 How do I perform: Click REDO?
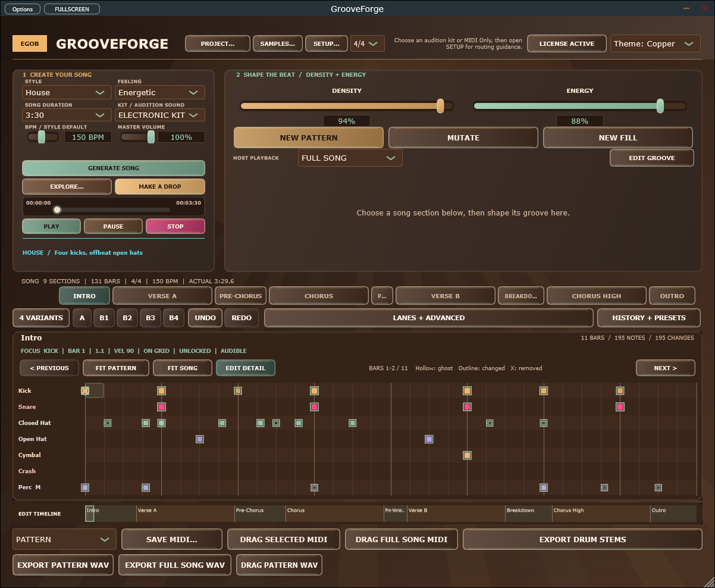(242, 318)
